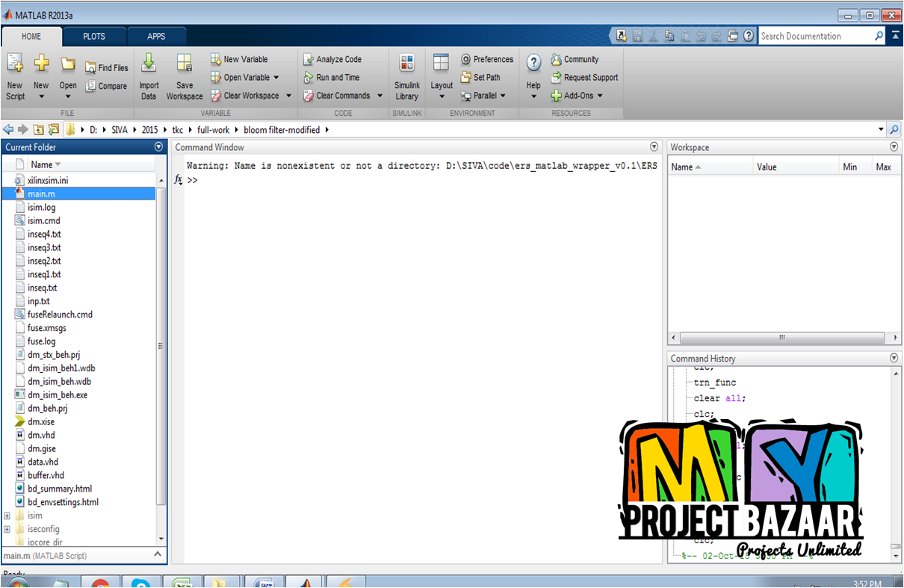Minimize the toolstrip with the collapse arrow

coord(896,36)
